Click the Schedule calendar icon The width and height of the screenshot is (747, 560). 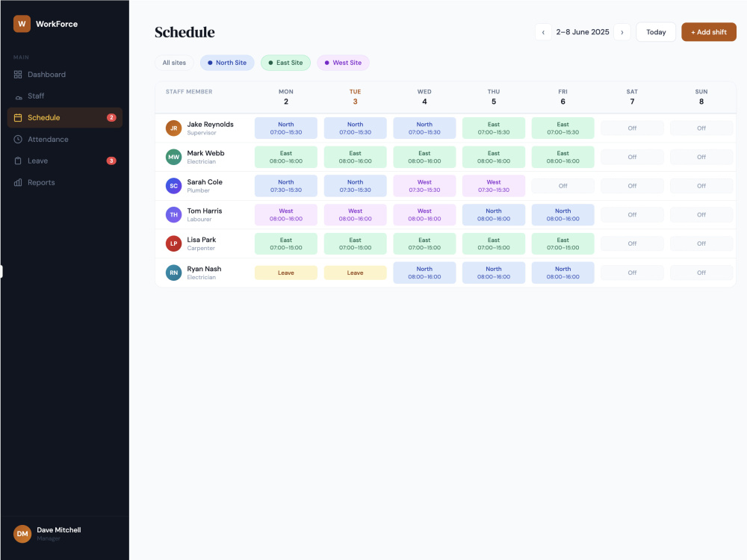pos(18,118)
